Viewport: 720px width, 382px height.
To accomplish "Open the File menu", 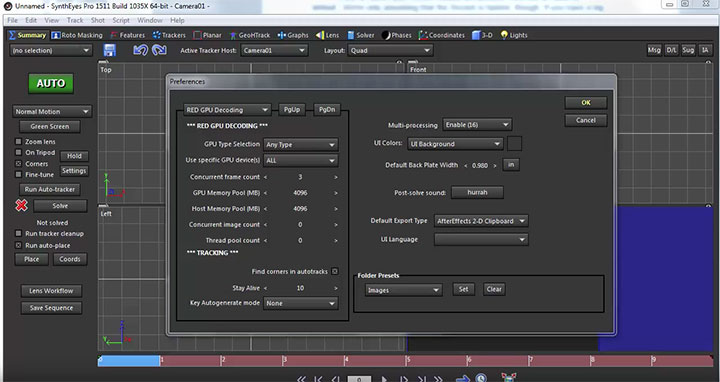I will 12,20.
